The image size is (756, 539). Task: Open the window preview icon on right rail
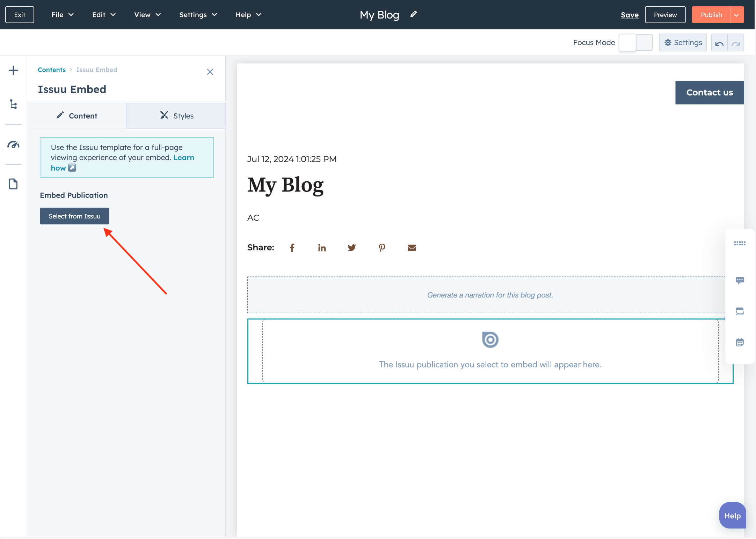(740, 311)
